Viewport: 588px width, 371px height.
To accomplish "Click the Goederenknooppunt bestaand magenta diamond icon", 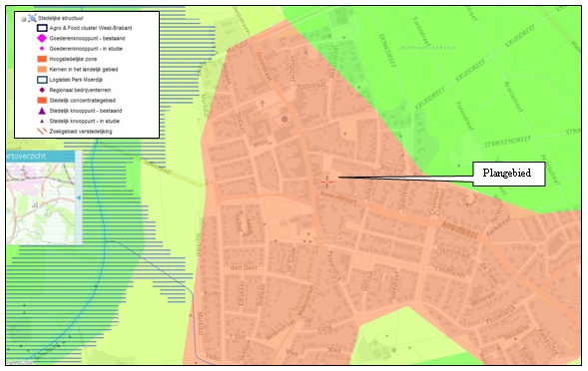I will (42, 38).
